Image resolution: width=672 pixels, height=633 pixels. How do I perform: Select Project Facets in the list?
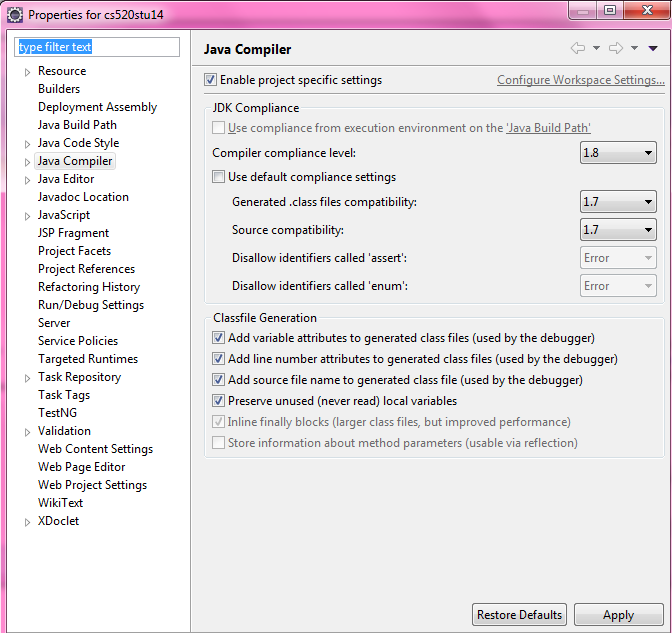coord(74,251)
